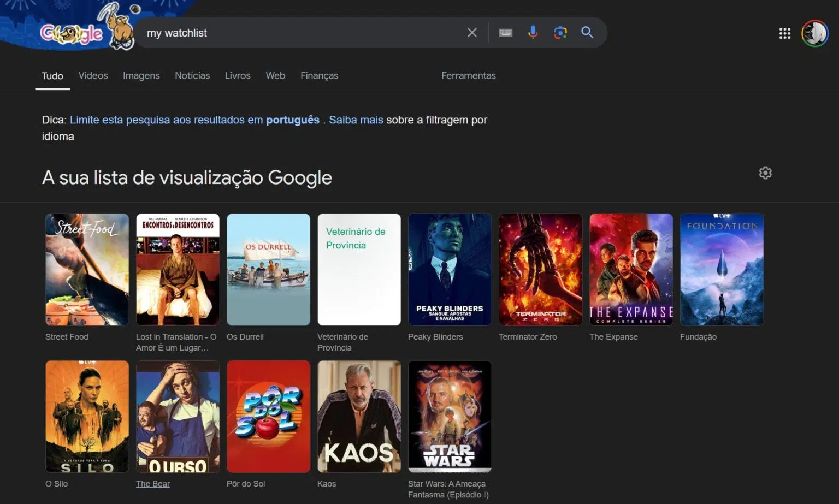Open the Livros tab
Screen dimensions: 839x504
tap(238, 75)
